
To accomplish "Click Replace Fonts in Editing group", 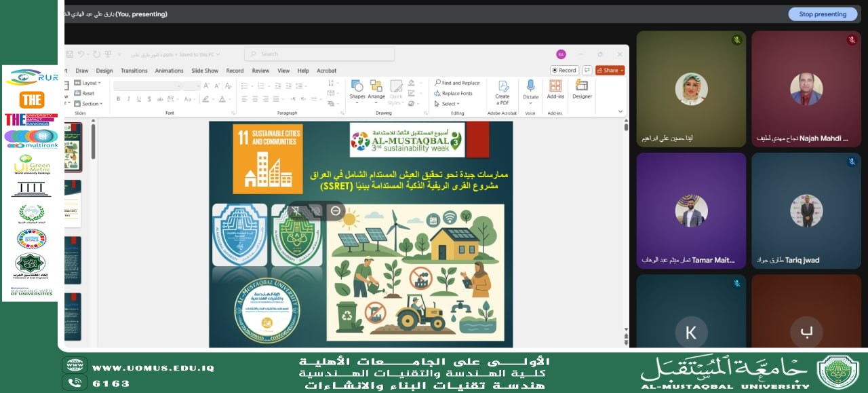I will coord(452,93).
